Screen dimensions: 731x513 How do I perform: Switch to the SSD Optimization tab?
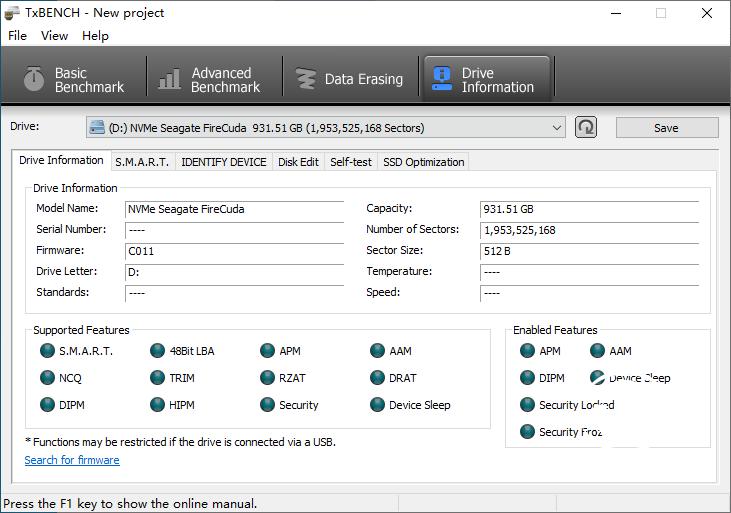pos(423,162)
